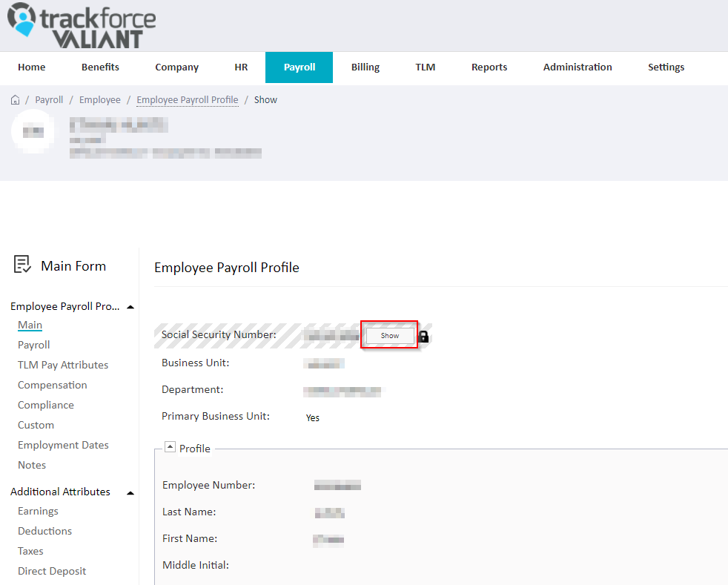Click the Trackforce Valiant logo
Screen dimensions: 728x585
pyautogui.click(x=82, y=25)
